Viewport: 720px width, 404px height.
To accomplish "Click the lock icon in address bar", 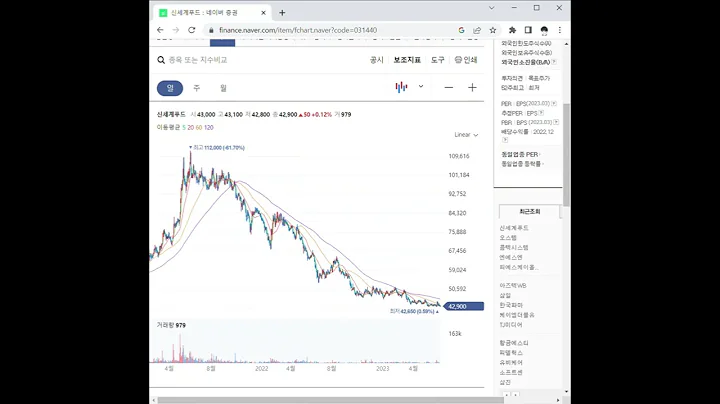I will pyautogui.click(x=211, y=30).
